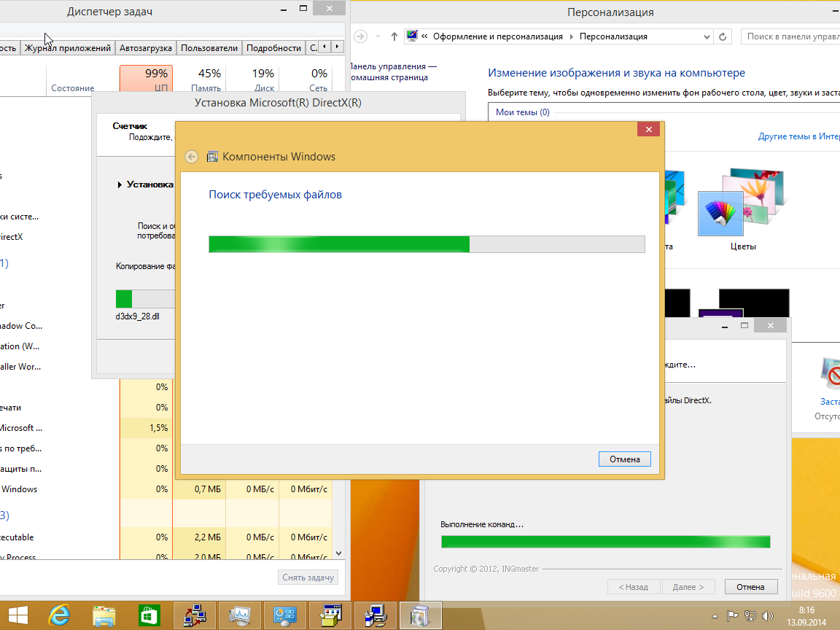Sort by Disk column showing 19%
Screen dimensions: 840x630
click(252, 79)
